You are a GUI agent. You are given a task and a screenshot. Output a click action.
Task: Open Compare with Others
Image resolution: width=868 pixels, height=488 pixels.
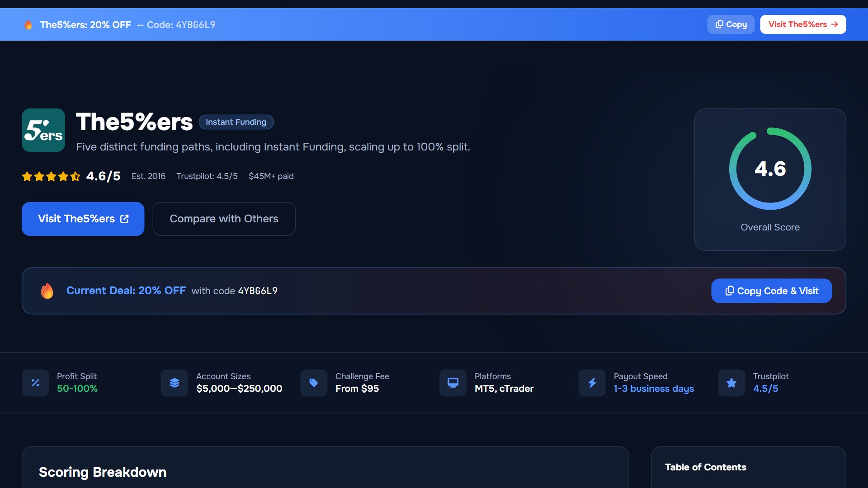(224, 219)
